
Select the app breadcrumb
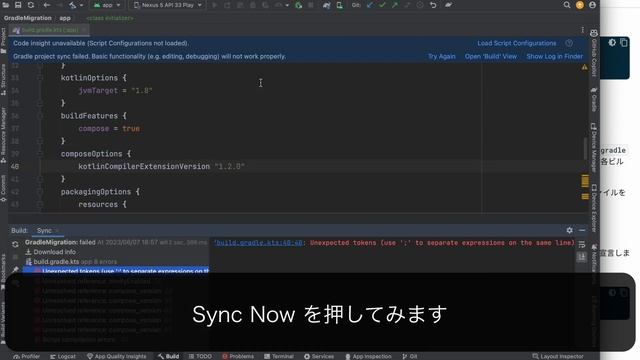65,18
